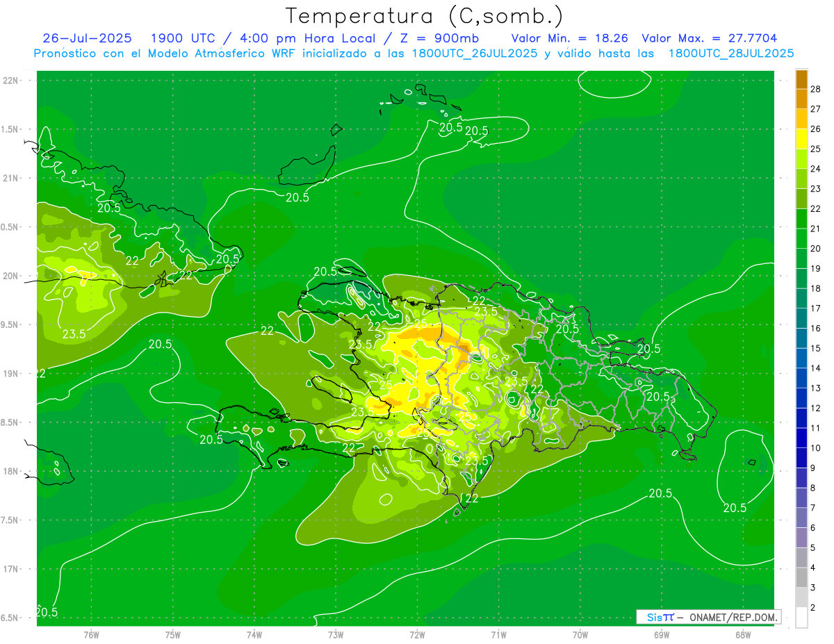Screen dimensions: 834x644
Task: Click the "73W" longitude axis label
Action: point(336,635)
